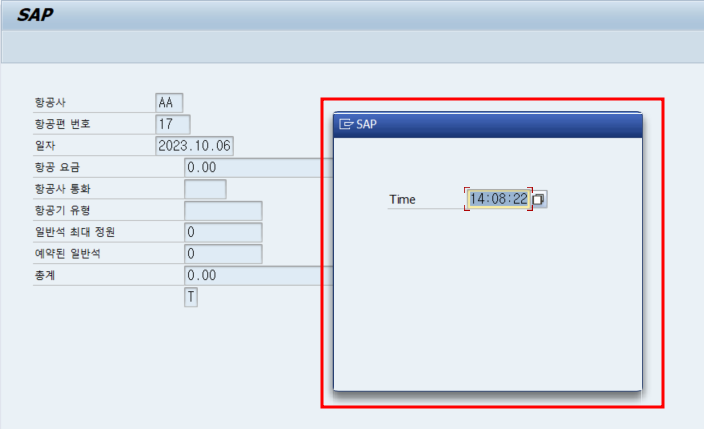The image size is (704, 429).
Task: Click the Time label in the popup
Action: click(x=402, y=199)
